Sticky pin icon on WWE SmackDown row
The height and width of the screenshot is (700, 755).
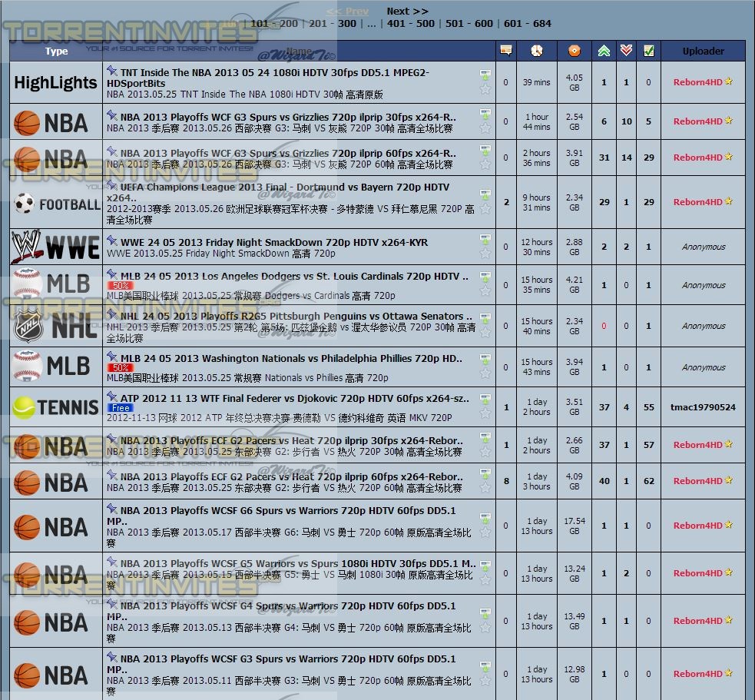click(x=111, y=240)
